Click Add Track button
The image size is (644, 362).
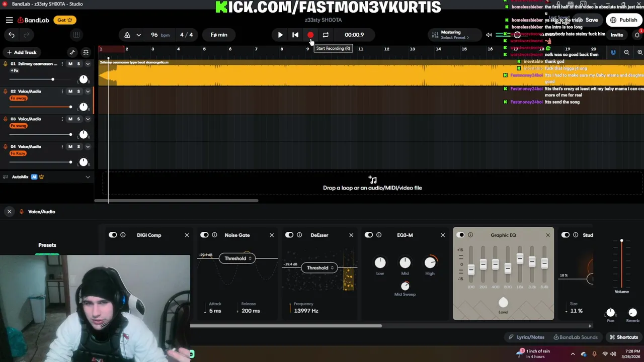[x=21, y=52]
